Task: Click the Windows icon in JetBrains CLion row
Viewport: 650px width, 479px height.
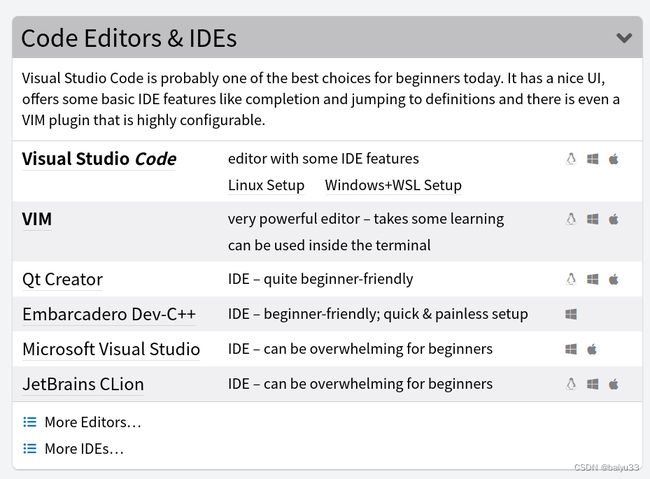Action: pos(593,384)
